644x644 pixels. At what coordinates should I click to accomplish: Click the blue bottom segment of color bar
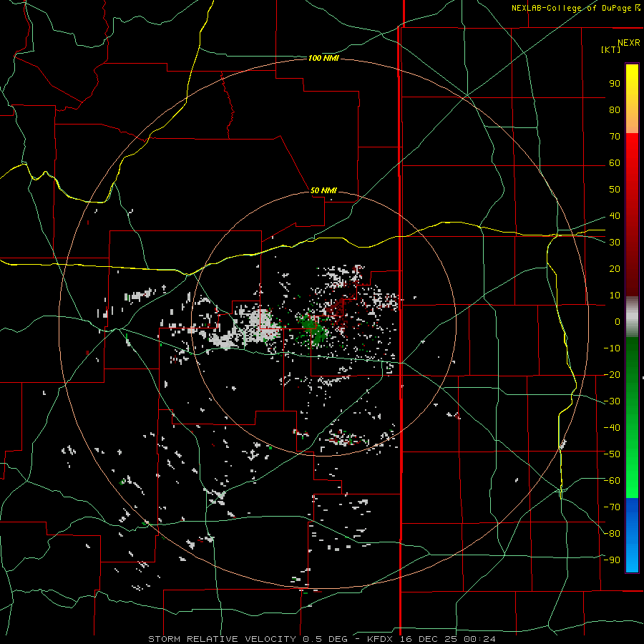click(632, 535)
